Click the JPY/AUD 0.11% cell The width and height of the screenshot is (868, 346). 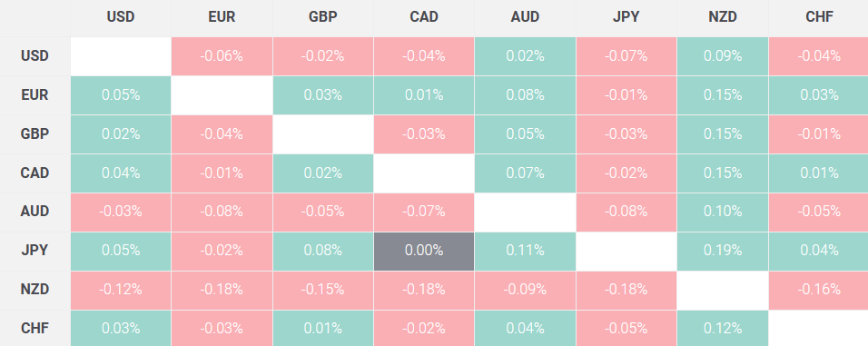click(525, 252)
